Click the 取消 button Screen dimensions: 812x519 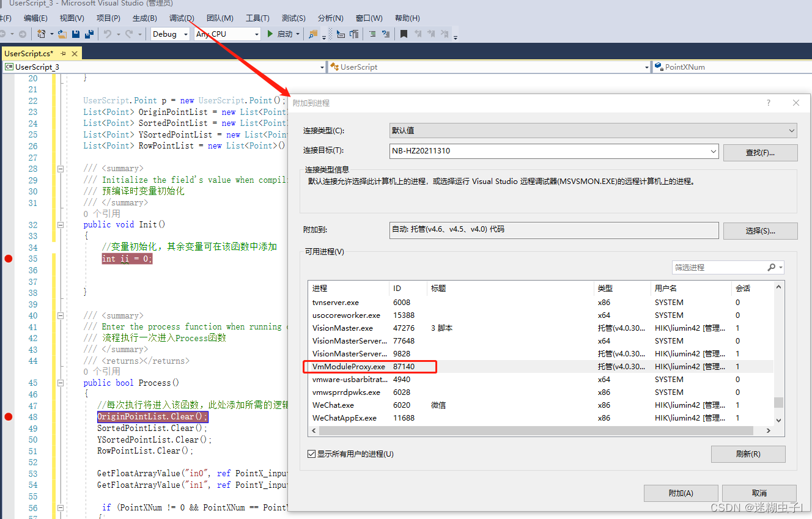tap(759, 493)
